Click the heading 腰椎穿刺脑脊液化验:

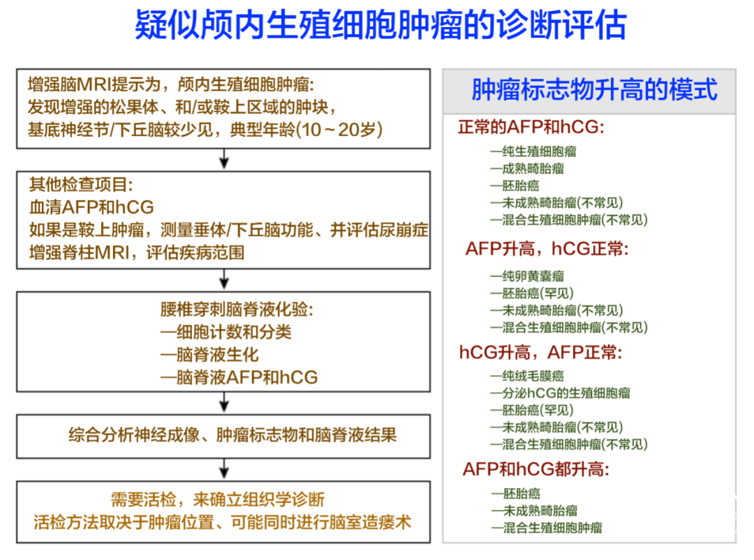[237, 309]
